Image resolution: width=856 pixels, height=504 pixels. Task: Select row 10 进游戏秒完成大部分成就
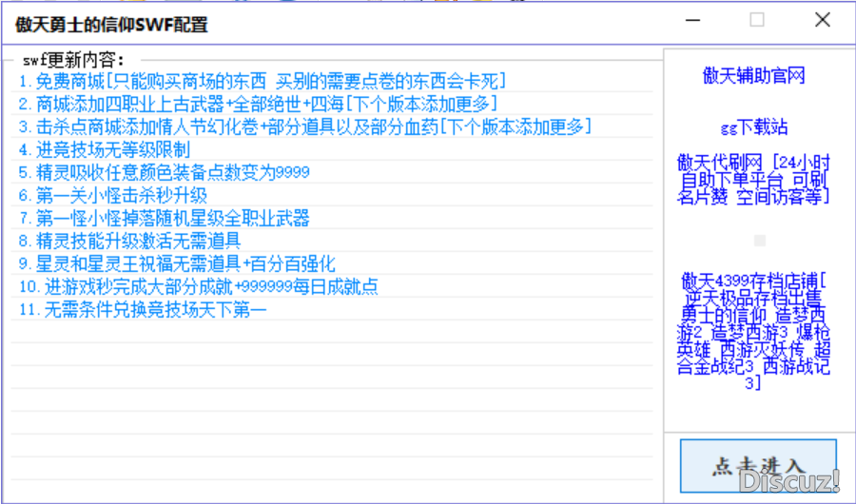pos(332,286)
